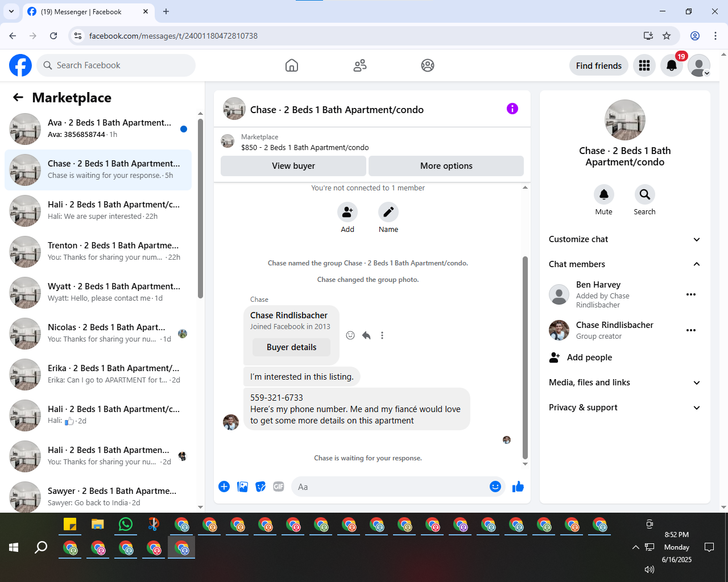The image size is (728, 582).
Task: Open Windows notification center icon
Action: click(709, 547)
